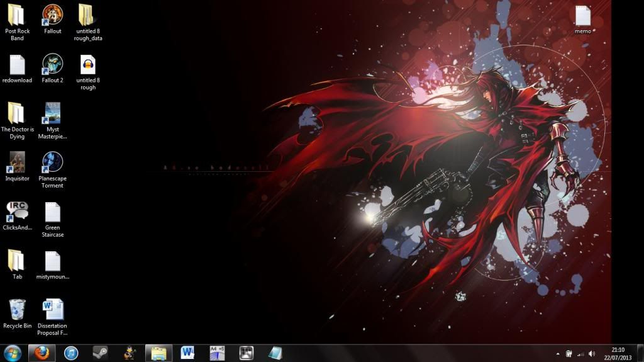
Task: Open the black grid app in taskbar
Action: click(x=246, y=353)
